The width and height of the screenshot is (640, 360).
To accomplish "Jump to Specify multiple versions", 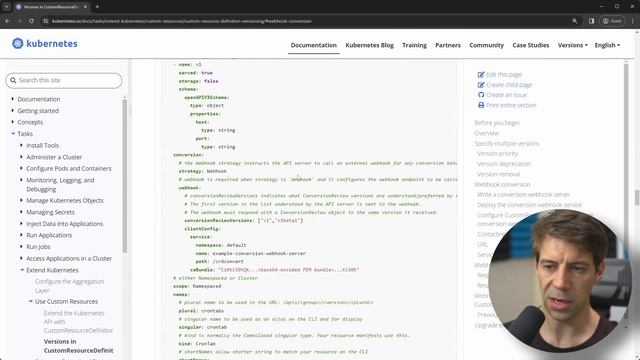I will 507,144.
